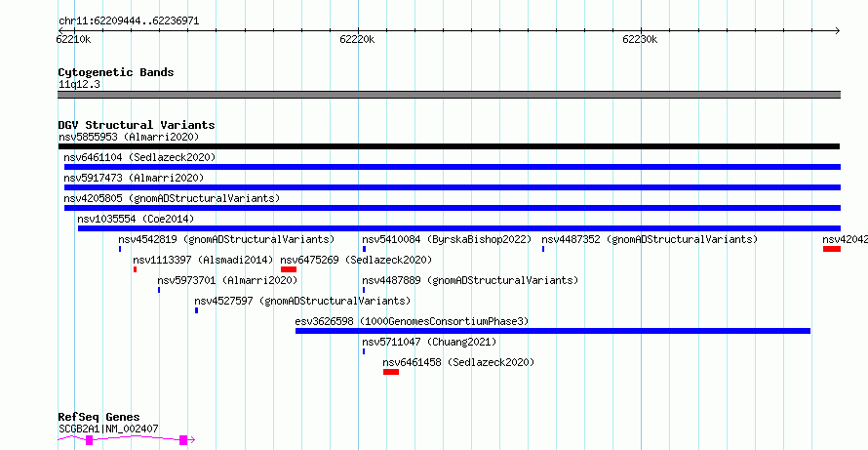The image size is (868, 450).
Task: Open nsv4487889 (gnomADStructuralVariants) label
Action: pos(470,280)
